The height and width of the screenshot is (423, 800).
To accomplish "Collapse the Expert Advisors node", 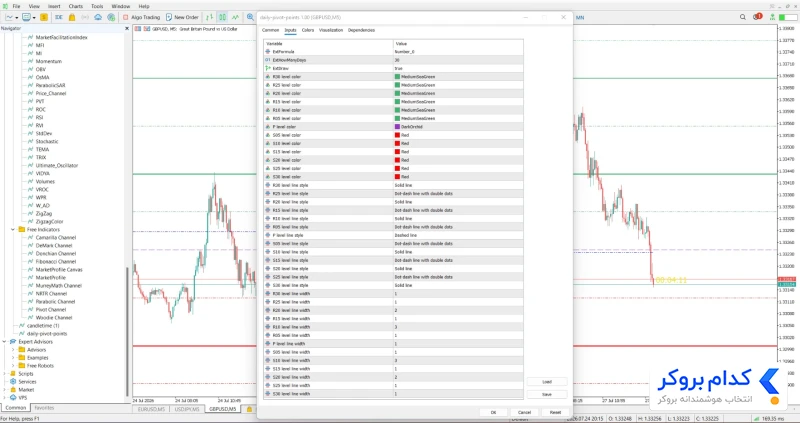I will click(5, 341).
